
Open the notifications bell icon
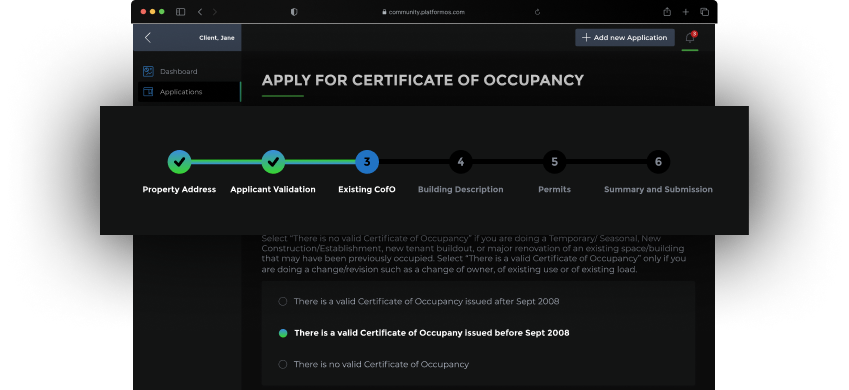[690, 37]
